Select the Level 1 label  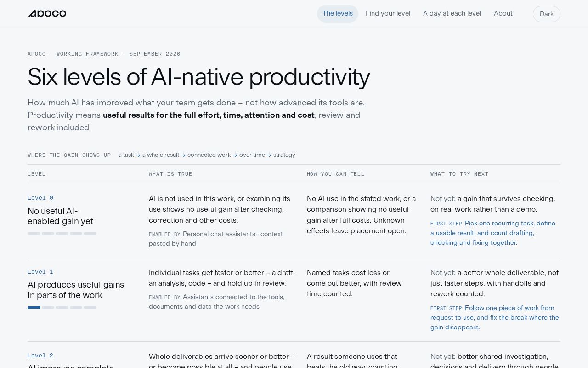coord(40,272)
